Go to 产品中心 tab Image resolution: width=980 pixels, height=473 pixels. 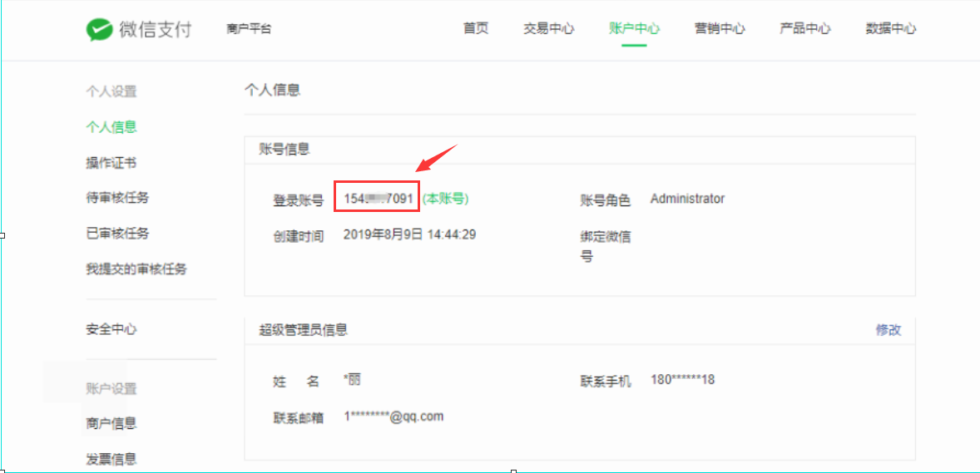[x=804, y=28]
